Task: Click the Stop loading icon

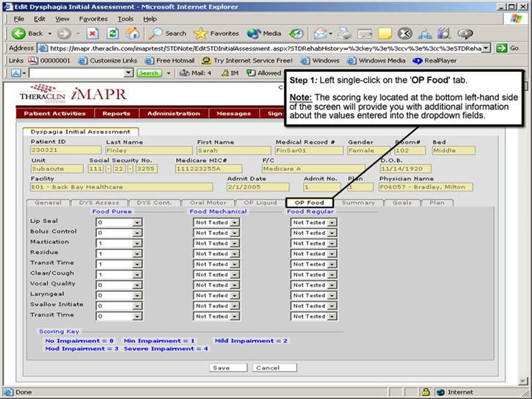Action: coord(92,33)
